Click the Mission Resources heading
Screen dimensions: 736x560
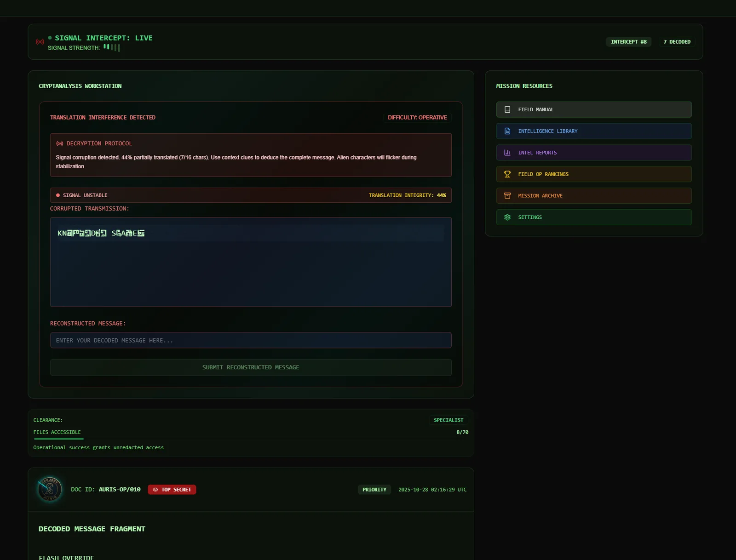(524, 86)
